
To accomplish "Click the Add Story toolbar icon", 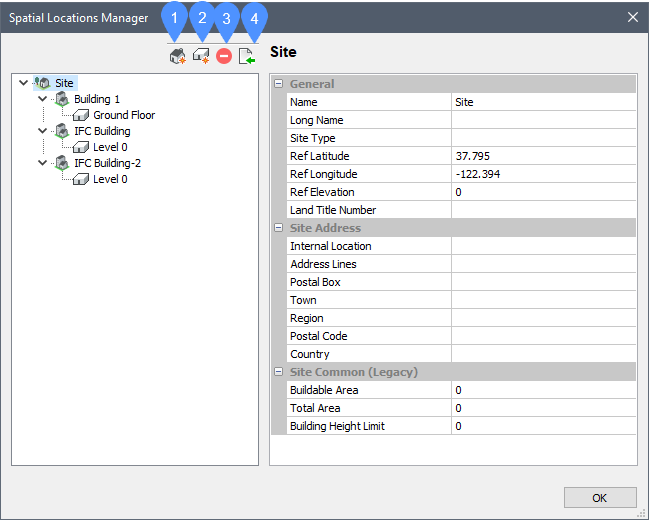I will click(x=201, y=57).
